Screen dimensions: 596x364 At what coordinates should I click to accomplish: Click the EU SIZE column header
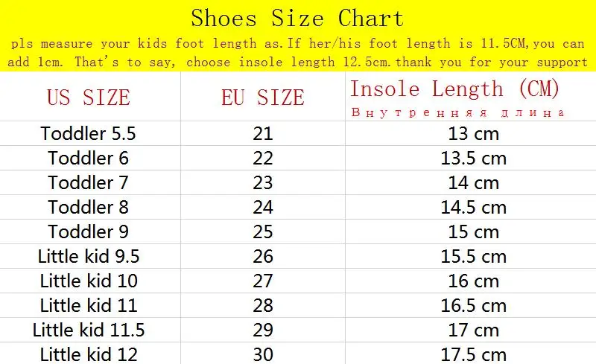coord(262,98)
